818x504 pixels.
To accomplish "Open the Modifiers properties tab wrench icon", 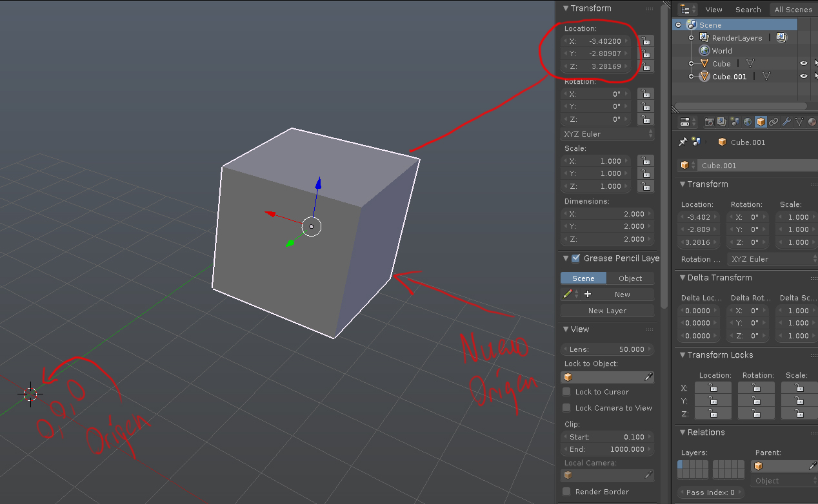I will coord(786,122).
